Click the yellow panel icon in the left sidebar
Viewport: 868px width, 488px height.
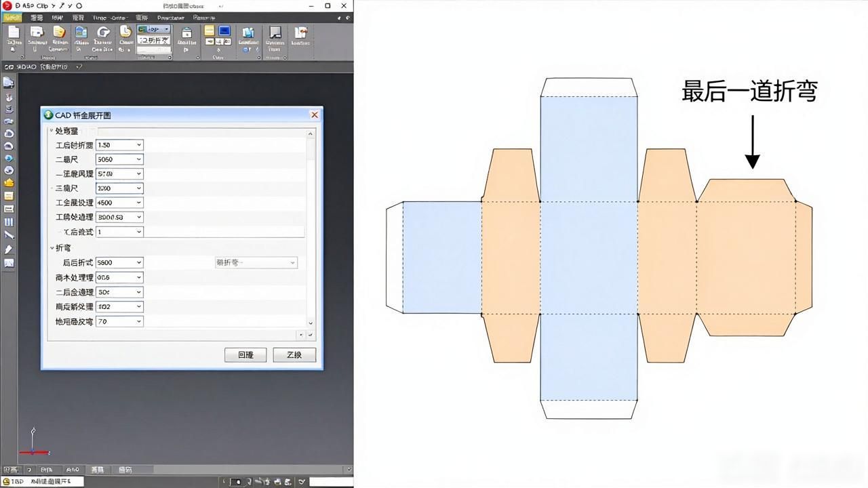tap(9, 196)
